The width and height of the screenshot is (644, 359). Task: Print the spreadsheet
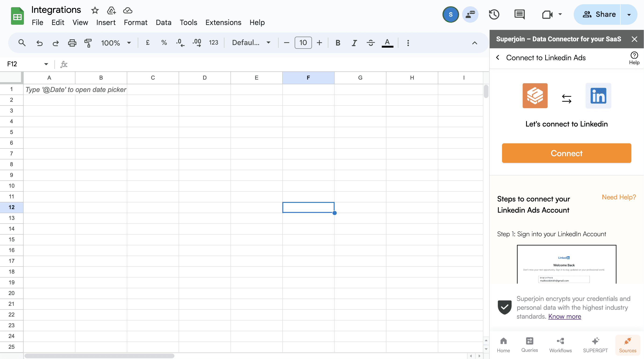72,43
